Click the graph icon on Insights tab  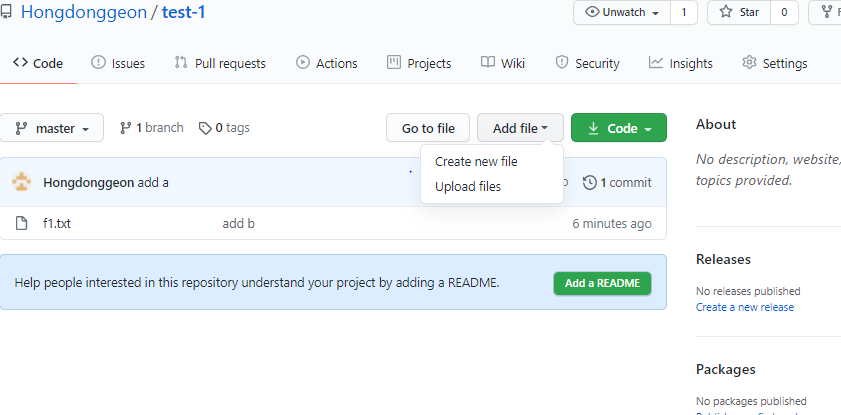coord(655,62)
